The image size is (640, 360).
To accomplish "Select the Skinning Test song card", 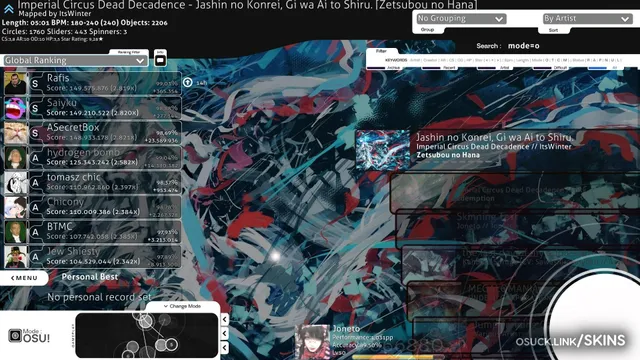I will click(x=518, y=228).
